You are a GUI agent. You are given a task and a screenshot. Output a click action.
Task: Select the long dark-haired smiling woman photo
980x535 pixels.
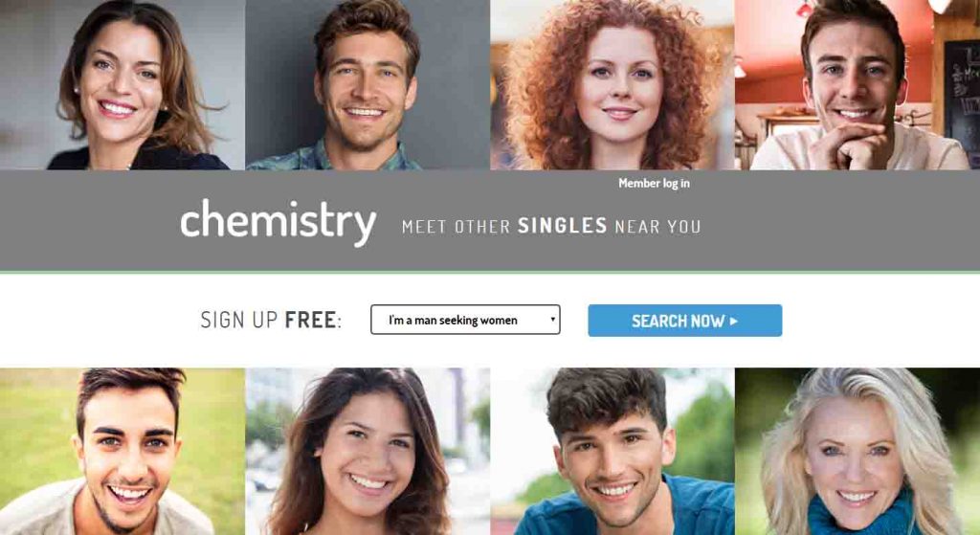click(367, 451)
